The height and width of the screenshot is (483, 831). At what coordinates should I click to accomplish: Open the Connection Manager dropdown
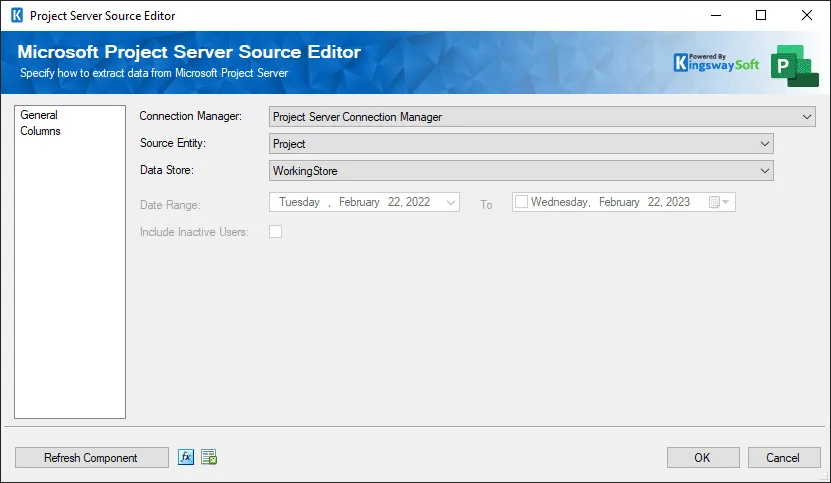pyautogui.click(x=808, y=117)
